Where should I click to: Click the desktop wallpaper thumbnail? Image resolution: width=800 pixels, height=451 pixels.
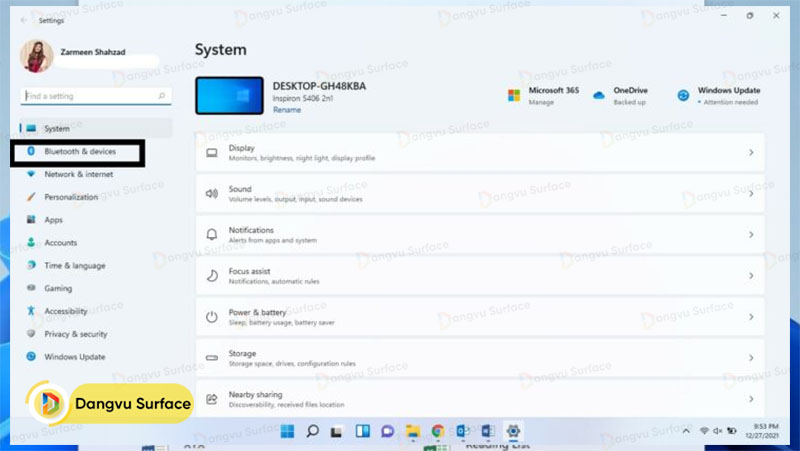(x=230, y=95)
